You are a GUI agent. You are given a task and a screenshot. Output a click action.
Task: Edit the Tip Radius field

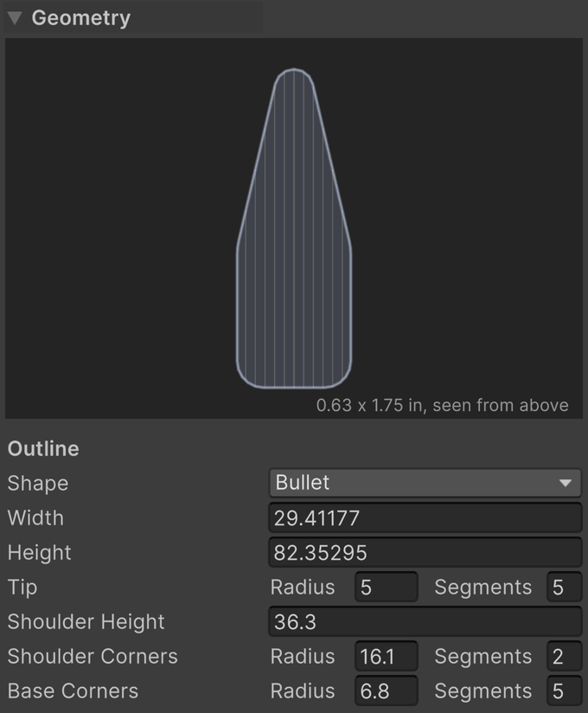click(387, 587)
